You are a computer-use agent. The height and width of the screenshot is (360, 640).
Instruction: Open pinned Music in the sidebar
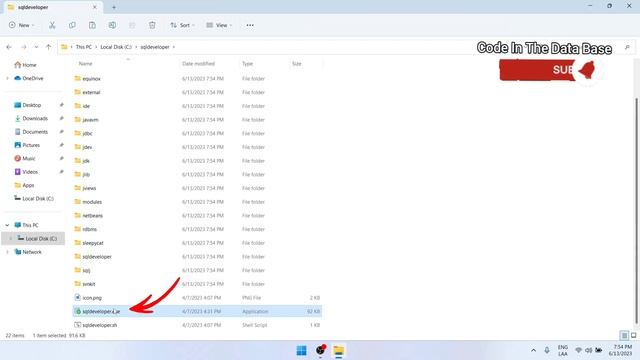[24, 158]
